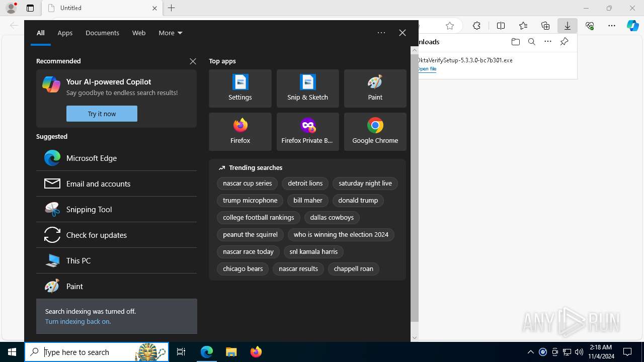Open Paint in Suggested list
This screenshot has width=644, height=362.
[x=116, y=286]
